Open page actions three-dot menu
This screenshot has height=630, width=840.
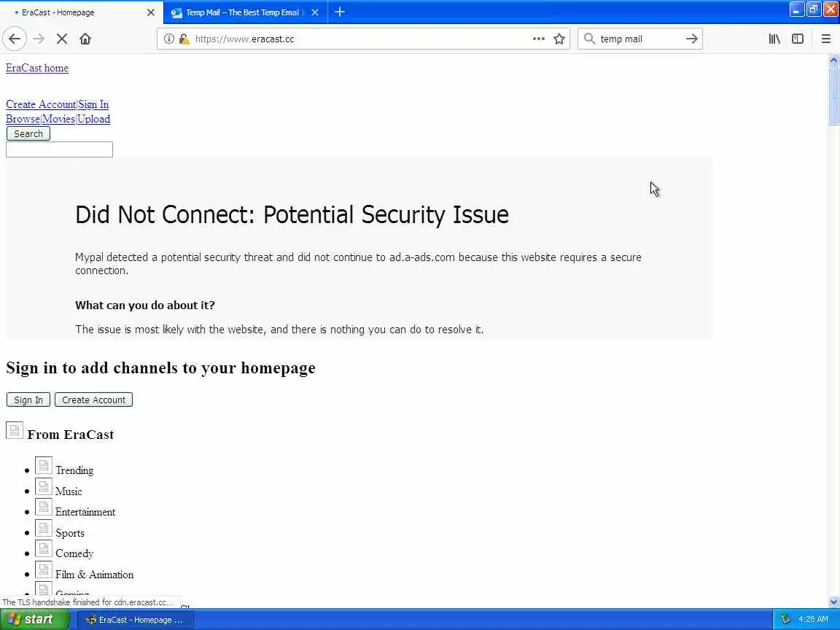(x=539, y=39)
